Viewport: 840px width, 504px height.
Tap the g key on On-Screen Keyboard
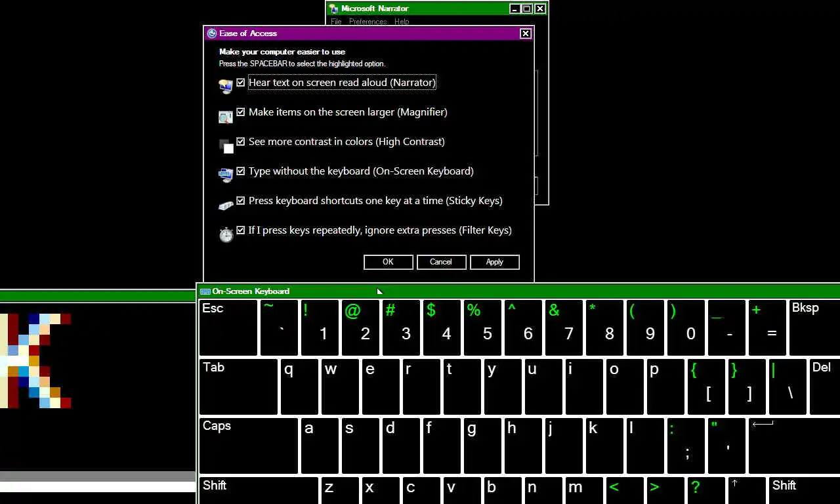482,446
